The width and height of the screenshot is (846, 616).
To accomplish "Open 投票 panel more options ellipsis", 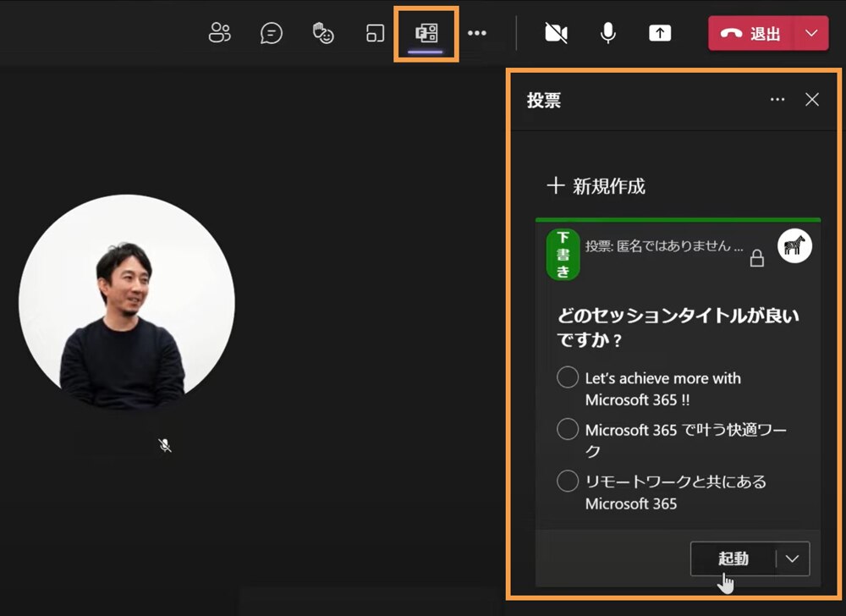I will click(x=777, y=99).
